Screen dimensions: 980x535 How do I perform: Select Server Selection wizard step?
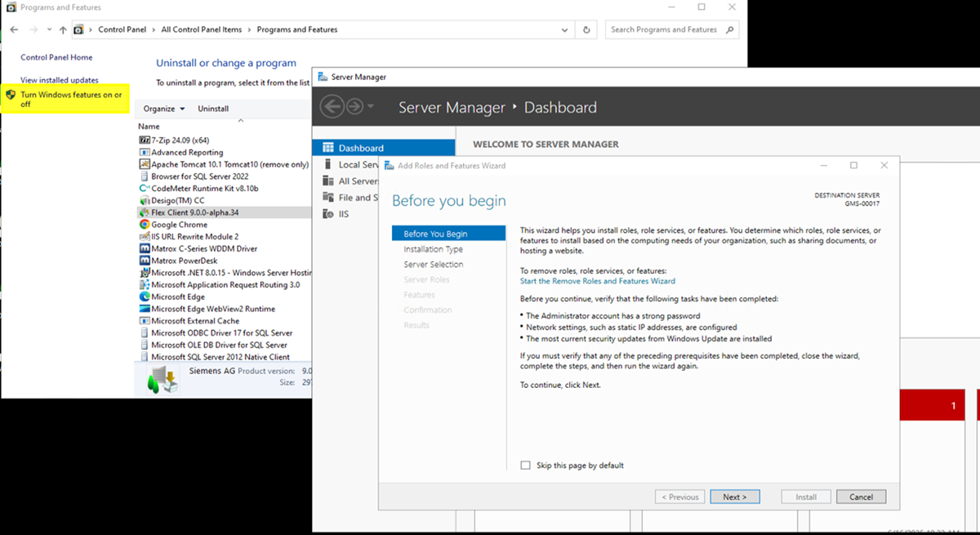[433, 265]
